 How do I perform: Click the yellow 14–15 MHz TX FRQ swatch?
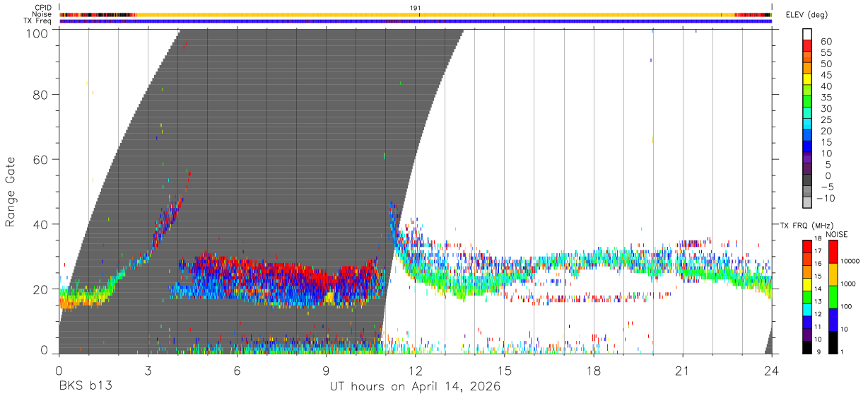pyautogui.click(x=807, y=284)
